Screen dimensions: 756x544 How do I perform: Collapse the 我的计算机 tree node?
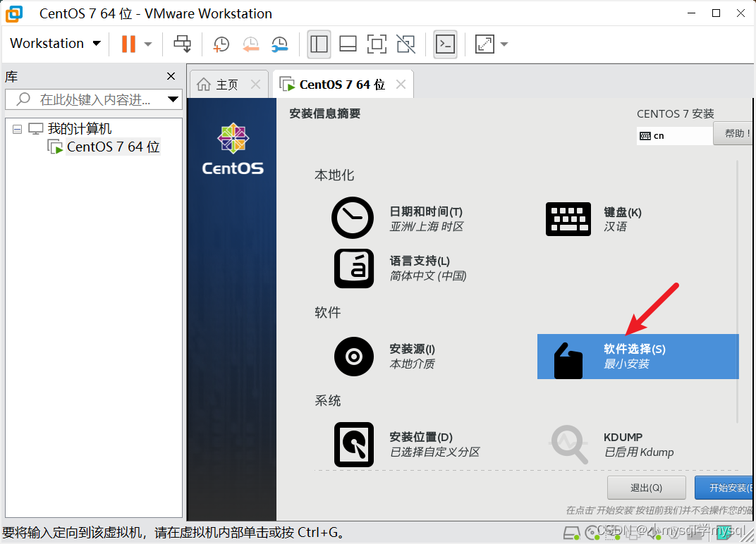click(x=16, y=128)
